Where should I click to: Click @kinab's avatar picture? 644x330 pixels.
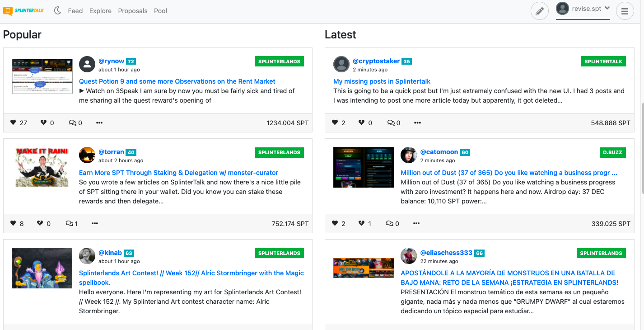click(87, 256)
